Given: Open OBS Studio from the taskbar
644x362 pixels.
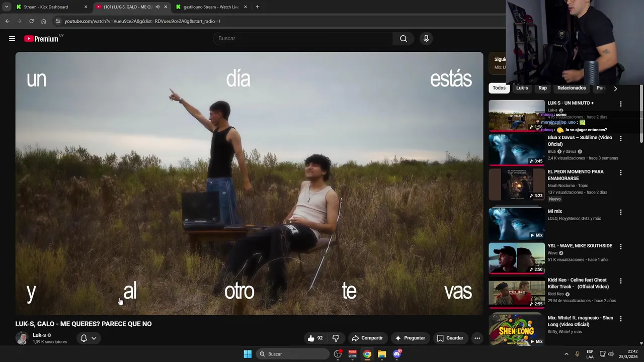Looking at the screenshot, I should [338, 354].
